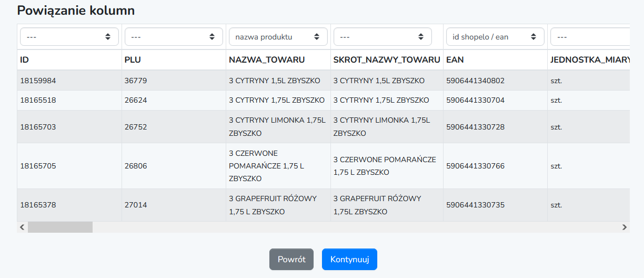Image resolution: width=644 pixels, height=278 pixels.
Task: Expand the 'nazwa produktu' column dropdown
Action: pos(278,37)
